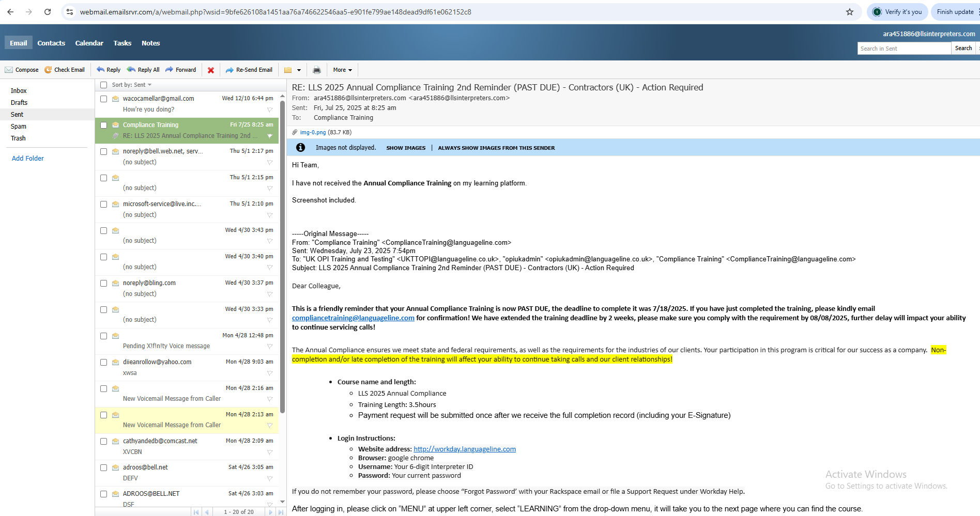
Task: Click the red Delete X icon
Action: 211,70
